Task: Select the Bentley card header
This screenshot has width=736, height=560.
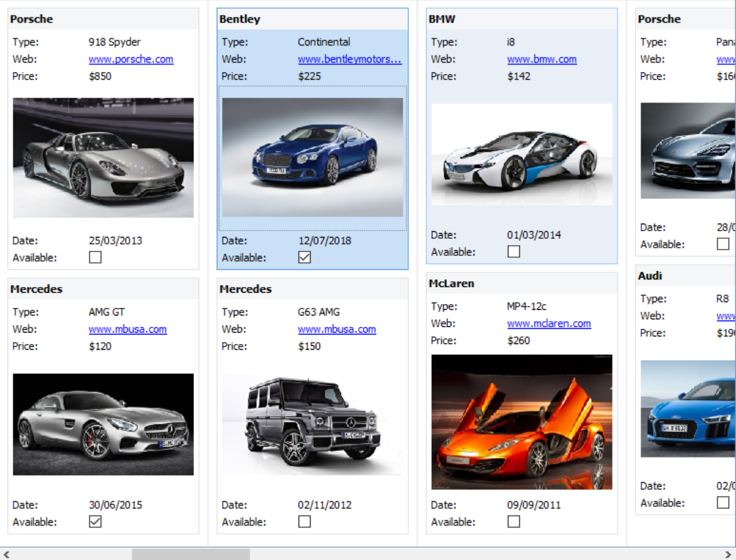Action: click(x=313, y=19)
